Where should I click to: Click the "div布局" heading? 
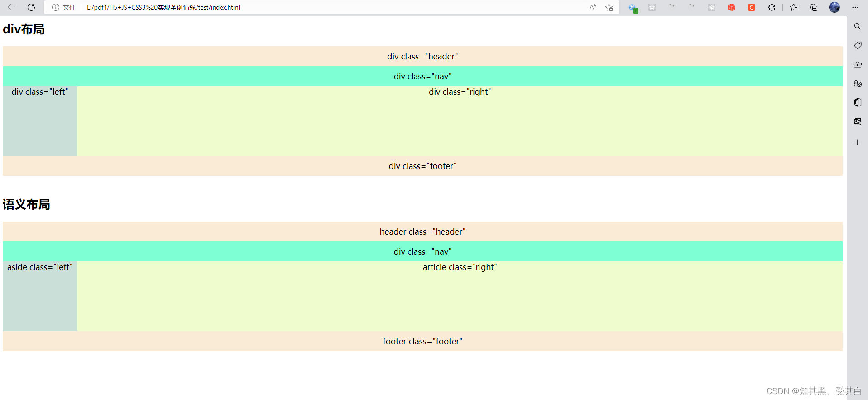tap(24, 29)
